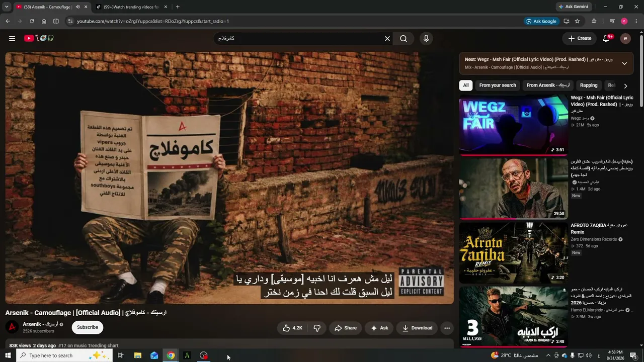Open the media controls icon in the toolbar
Screen dimensions: 644x362
612,21
